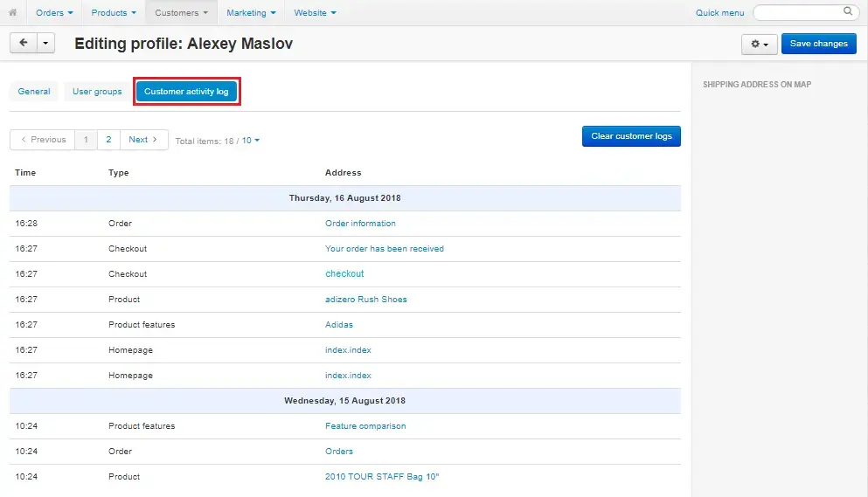This screenshot has height=497, width=868.
Task: Click the Next pagination button
Action: coord(143,140)
